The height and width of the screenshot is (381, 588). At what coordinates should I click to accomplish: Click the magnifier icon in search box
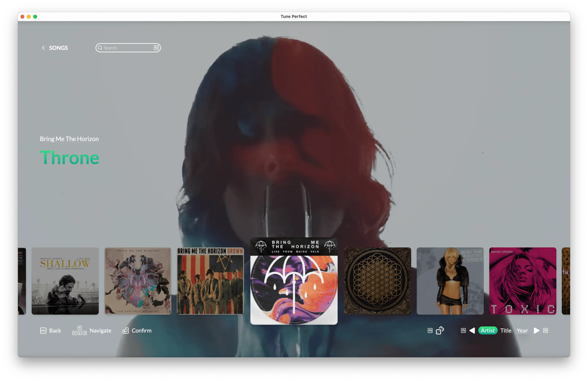pyautogui.click(x=100, y=48)
